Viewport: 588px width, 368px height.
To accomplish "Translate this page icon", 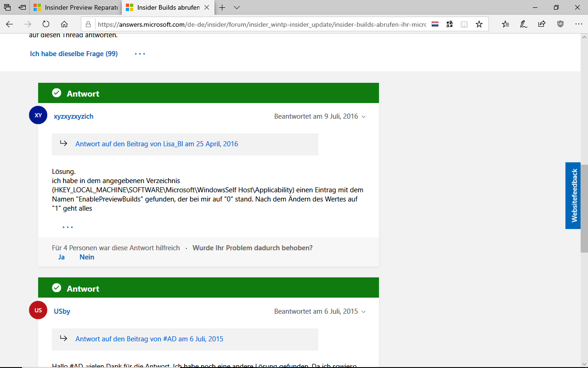I will point(450,24).
